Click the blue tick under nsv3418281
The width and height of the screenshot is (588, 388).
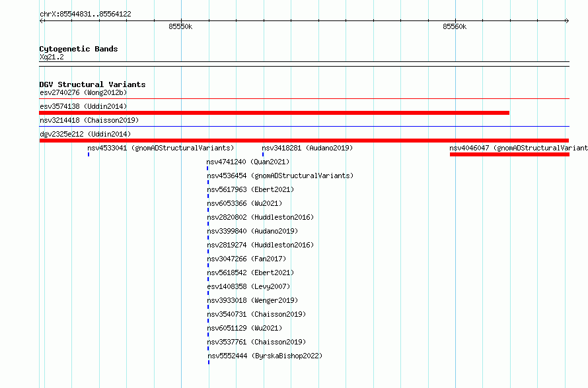[x=263, y=154]
